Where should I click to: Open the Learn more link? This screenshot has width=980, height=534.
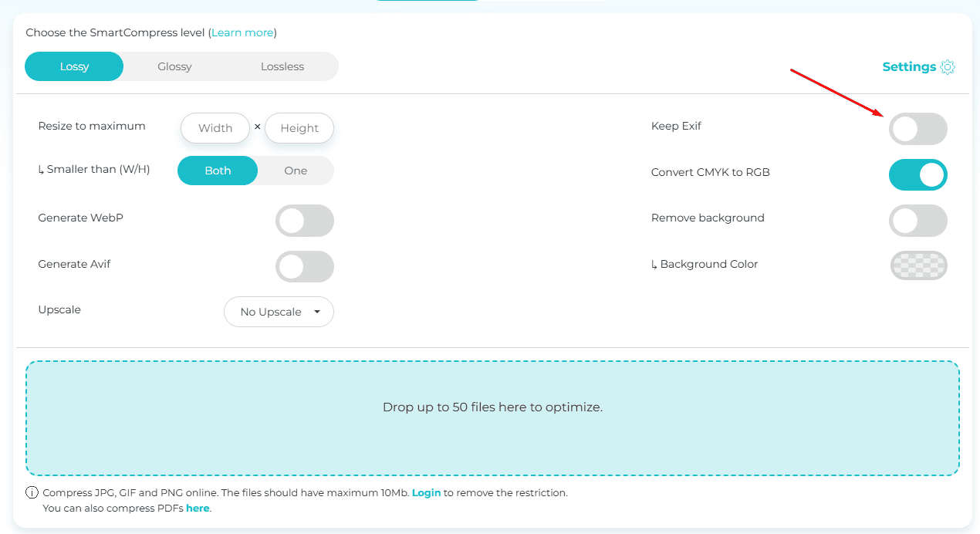(x=242, y=32)
